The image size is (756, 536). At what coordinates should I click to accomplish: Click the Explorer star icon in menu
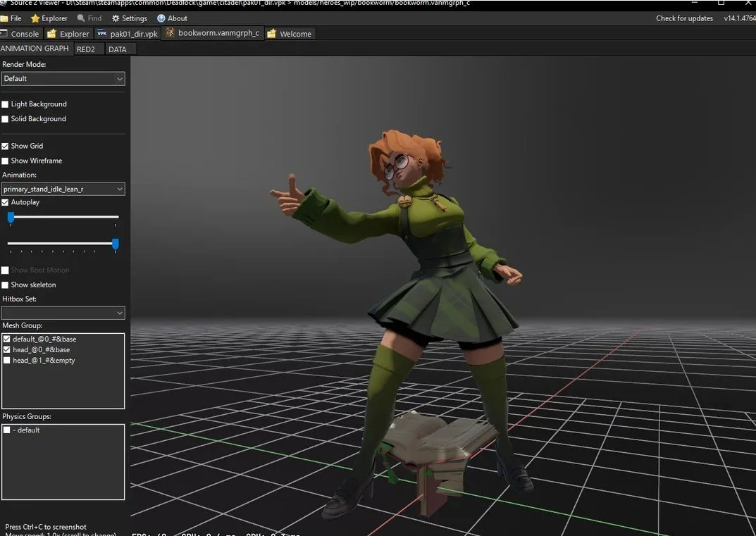point(35,18)
